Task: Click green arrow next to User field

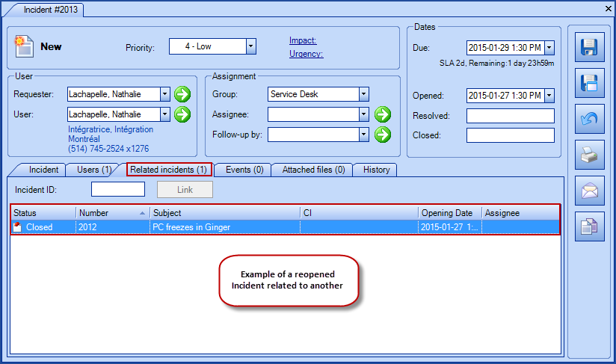Action: (x=182, y=114)
